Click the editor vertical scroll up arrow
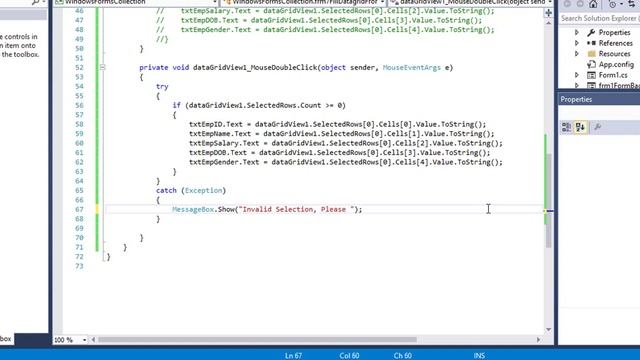 549,23
